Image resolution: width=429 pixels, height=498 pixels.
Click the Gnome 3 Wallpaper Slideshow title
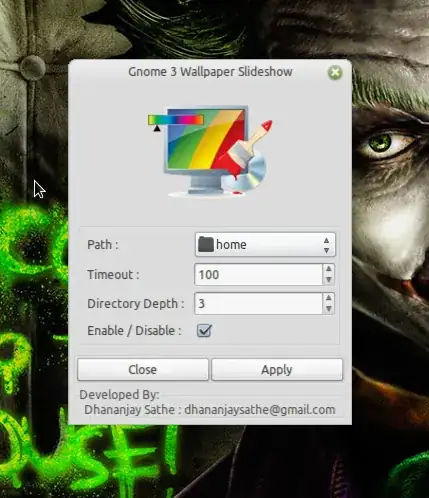click(x=210, y=72)
